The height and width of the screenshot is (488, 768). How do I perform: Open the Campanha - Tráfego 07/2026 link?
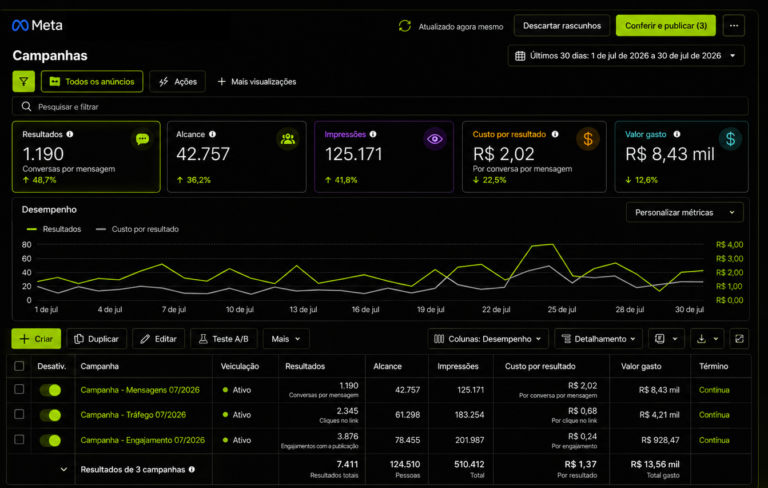(133, 415)
